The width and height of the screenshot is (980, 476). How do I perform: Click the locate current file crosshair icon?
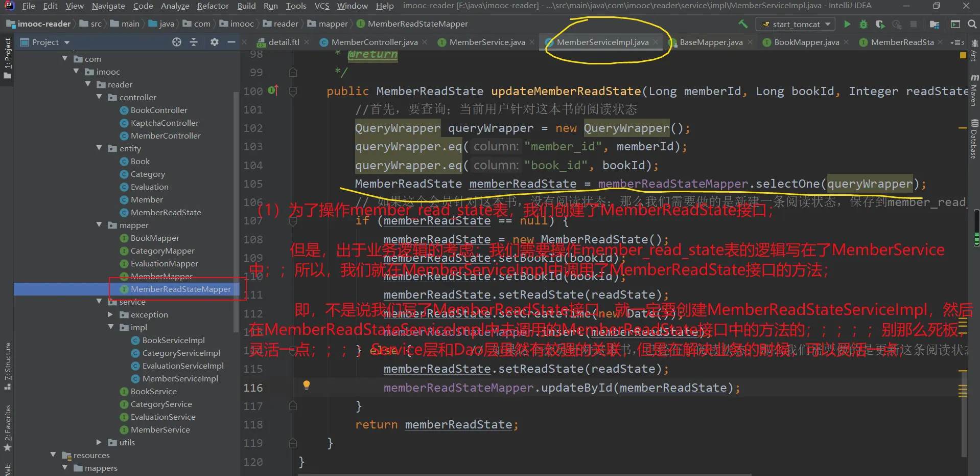pyautogui.click(x=177, y=42)
